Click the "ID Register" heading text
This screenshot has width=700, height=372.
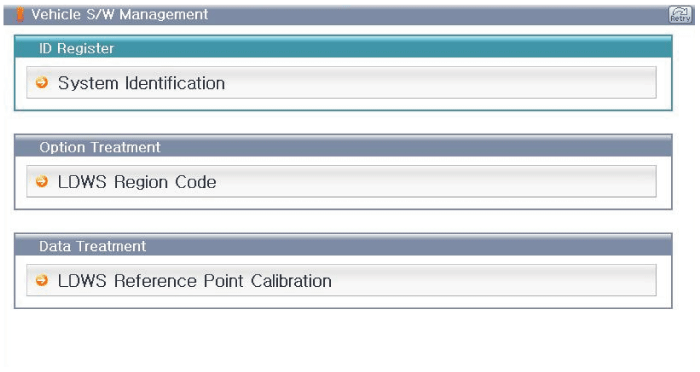point(76,48)
